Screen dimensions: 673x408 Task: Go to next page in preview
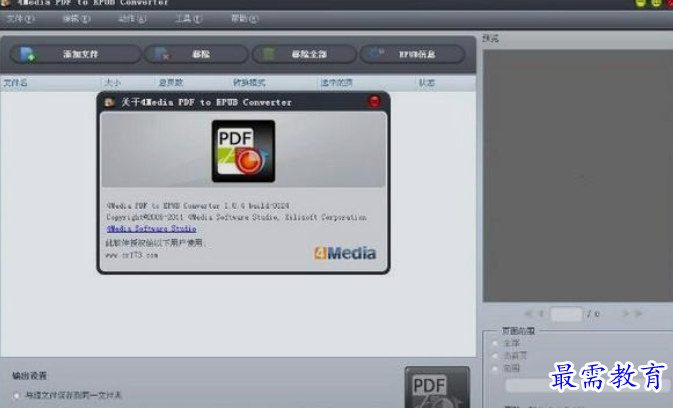click(x=625, y=314)
